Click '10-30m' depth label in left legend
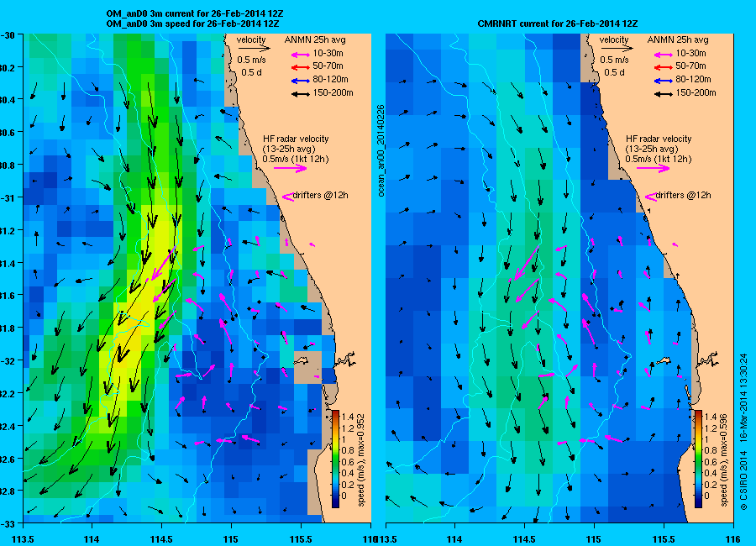This screenshot has width=756, height=546. click(328, 54)
